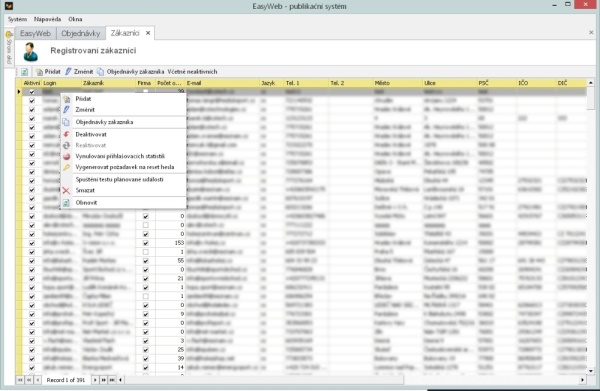This screenshot has height=391, width=600.
Task: Toggle the Firma checkbox in the 14-orders row
Action: pos(145,367)
